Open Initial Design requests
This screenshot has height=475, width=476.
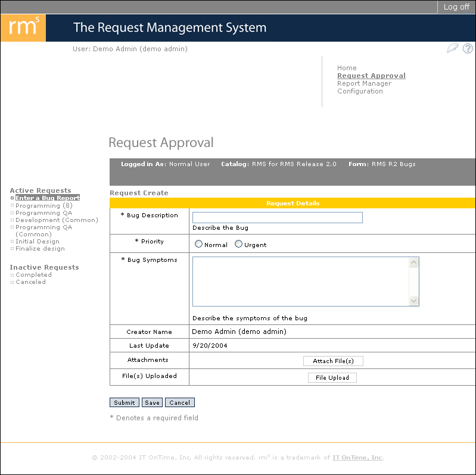click(38, 242)
